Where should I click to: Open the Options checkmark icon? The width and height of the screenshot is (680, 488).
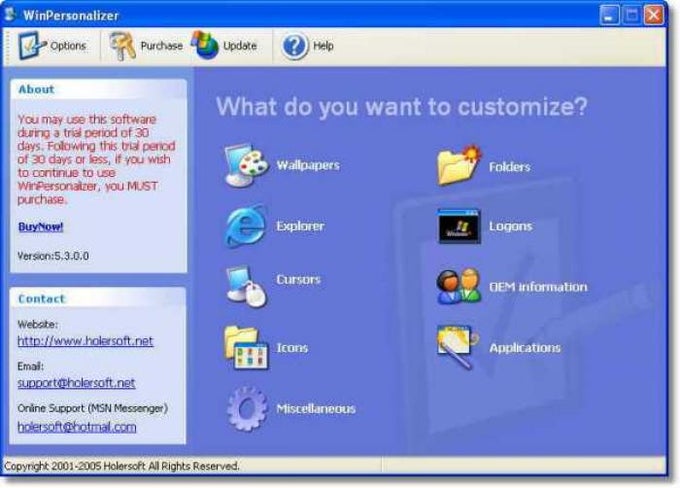click(31, 45)
